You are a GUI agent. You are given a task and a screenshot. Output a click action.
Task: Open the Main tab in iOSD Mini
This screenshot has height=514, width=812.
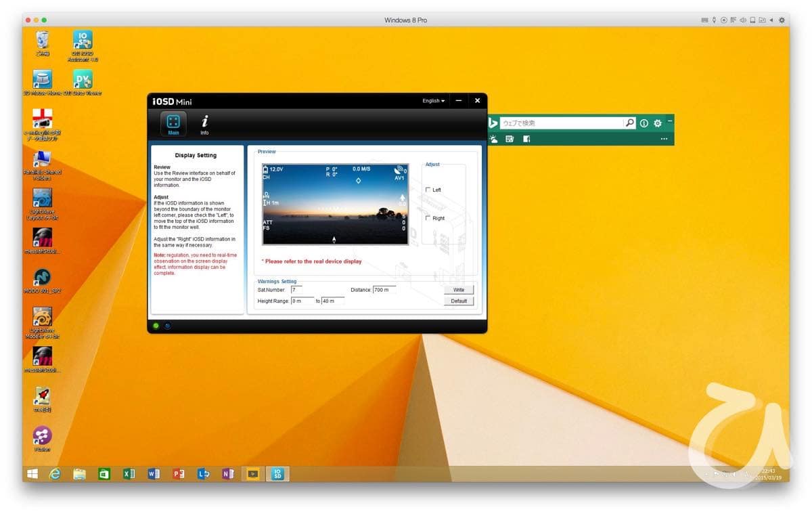click(x=173, y=123)
